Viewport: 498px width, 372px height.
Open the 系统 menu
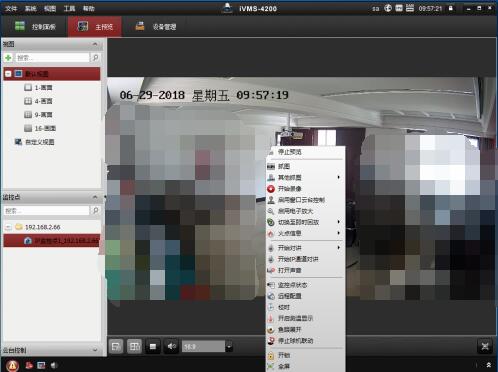coord(30,8)
